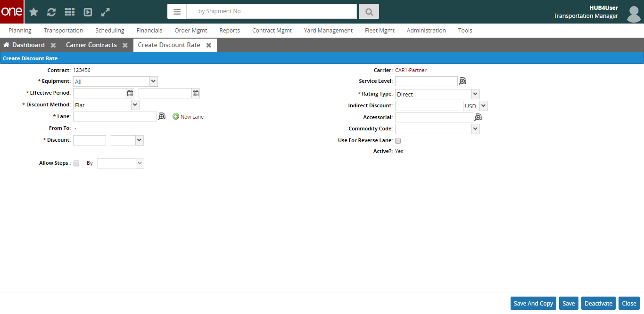Click the Lane input field
Screen dimensions: 644x314
tap(115, 116)
